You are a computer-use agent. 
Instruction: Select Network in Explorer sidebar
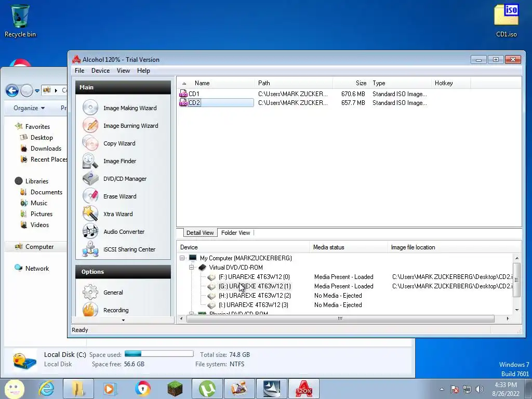tap(32, 269)
